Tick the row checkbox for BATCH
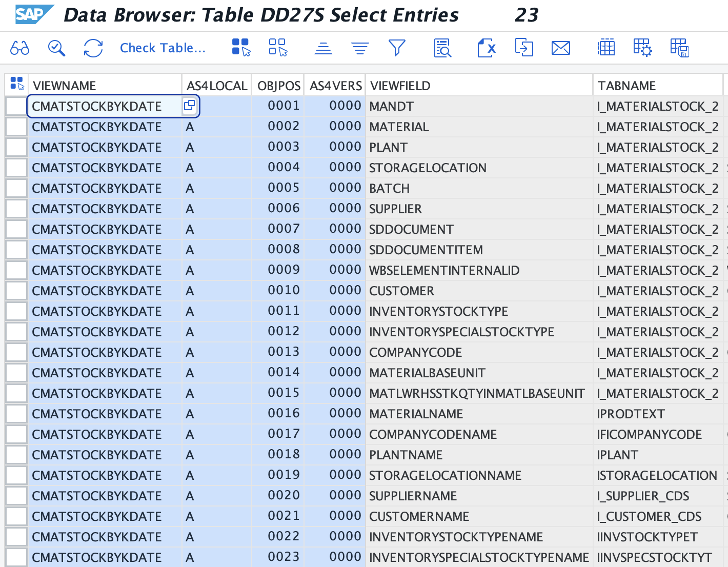This screenshot has width=728, height=567. point(16,188)
